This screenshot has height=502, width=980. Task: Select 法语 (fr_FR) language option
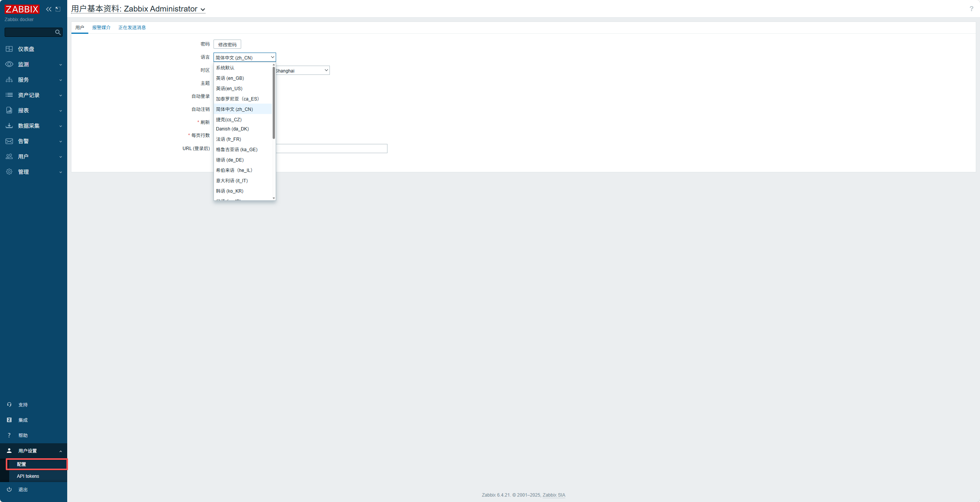click(243, 139)
